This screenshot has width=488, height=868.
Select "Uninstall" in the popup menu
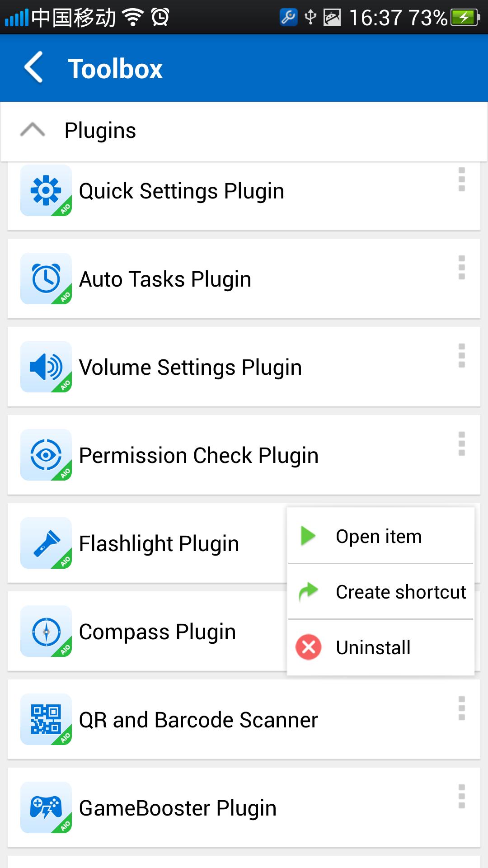tap(373, 647)
